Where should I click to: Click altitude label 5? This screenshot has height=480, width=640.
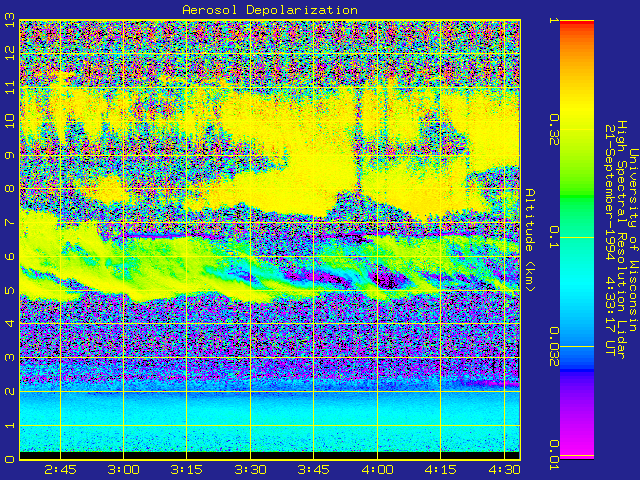(x=10, y=290)
